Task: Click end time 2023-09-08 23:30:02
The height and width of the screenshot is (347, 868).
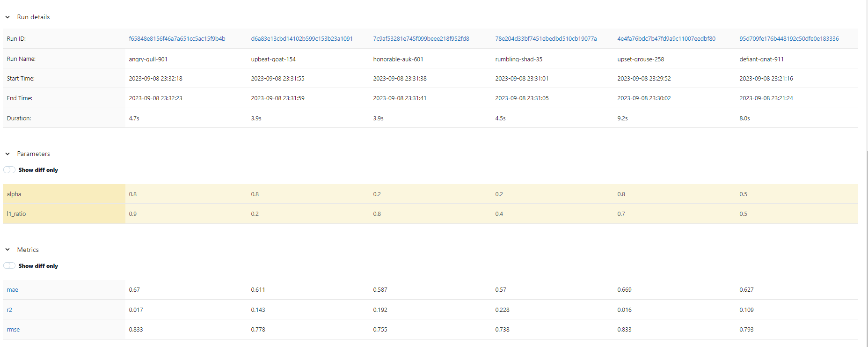Action: [x=644, y=98]
